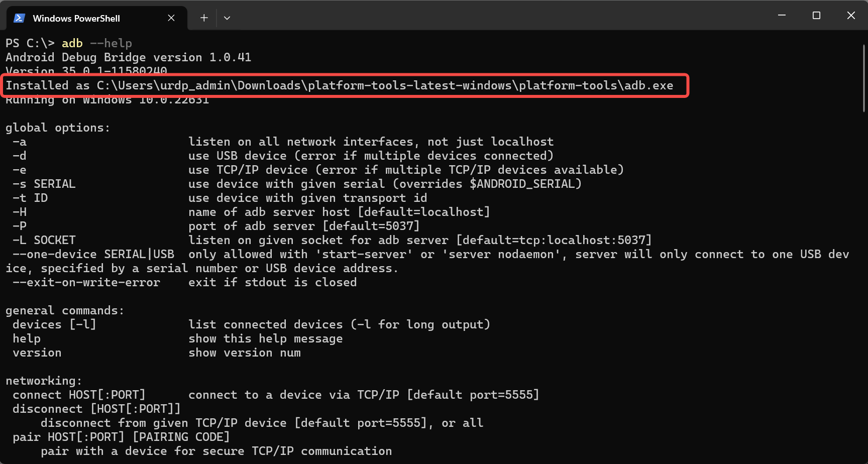Click the 'general commands:' heading
Screen dimensions: 868x464
point(65,310)
